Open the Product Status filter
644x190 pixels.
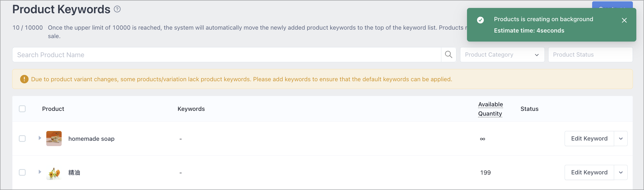click(x=590, y=55)
